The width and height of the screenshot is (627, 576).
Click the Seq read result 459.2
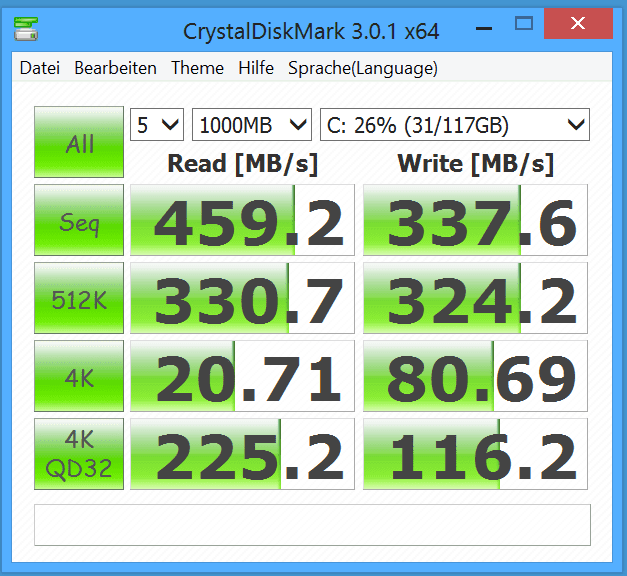point(242,220)
